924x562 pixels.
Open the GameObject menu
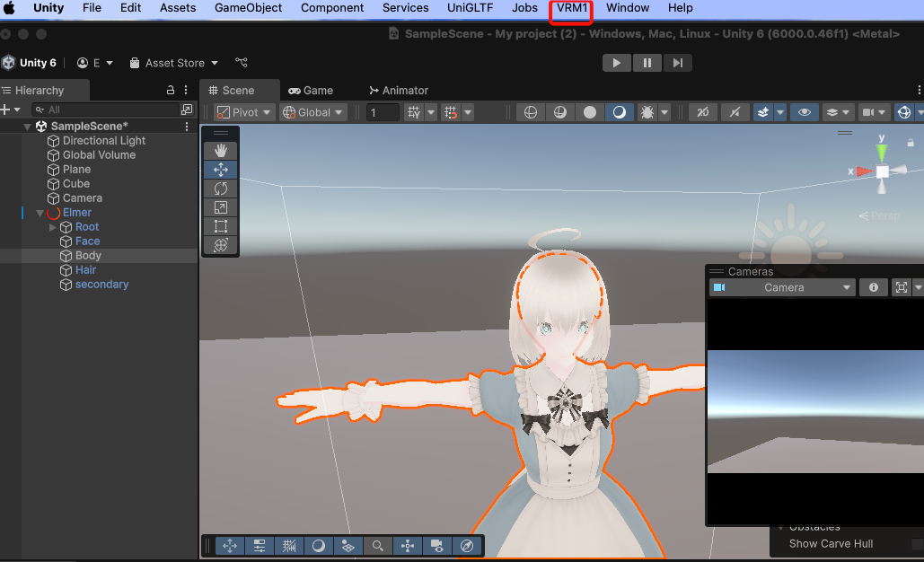[248, 8]
